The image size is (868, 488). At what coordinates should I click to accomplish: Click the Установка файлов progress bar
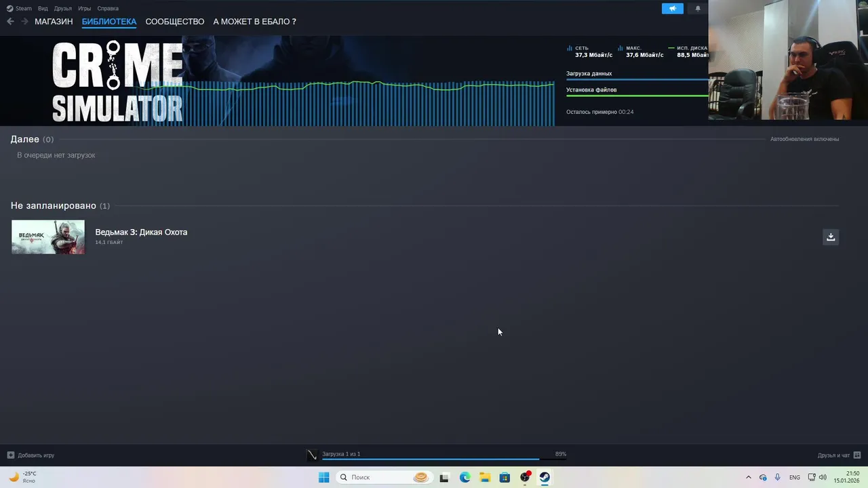(x=637, y=96)
